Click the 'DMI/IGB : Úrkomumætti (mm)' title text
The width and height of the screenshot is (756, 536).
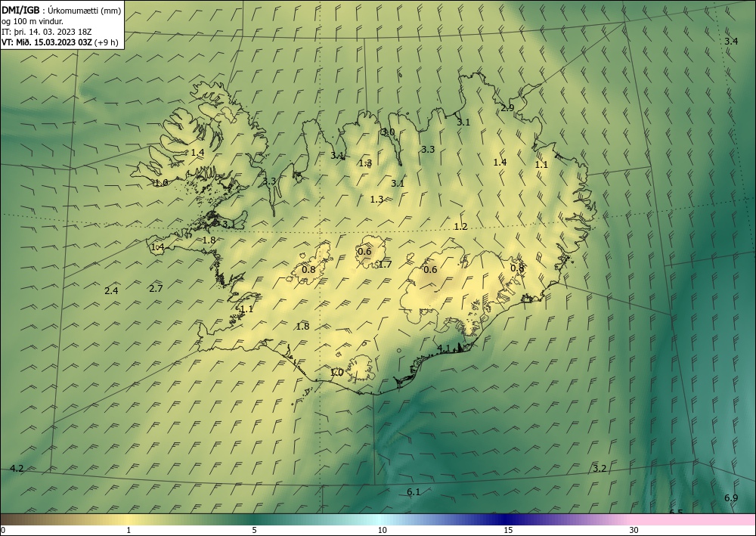click(x=61, y=11)
